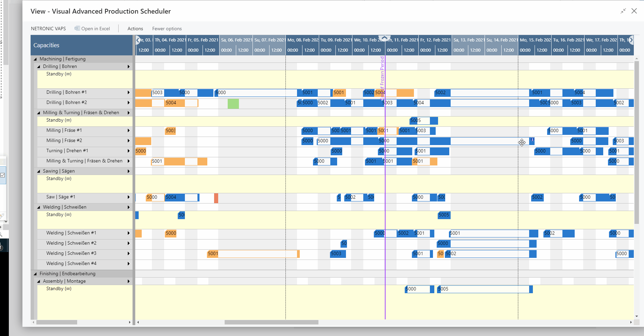Click Fewer options
This screenshot has height=336, width=644.
(167, 29)
